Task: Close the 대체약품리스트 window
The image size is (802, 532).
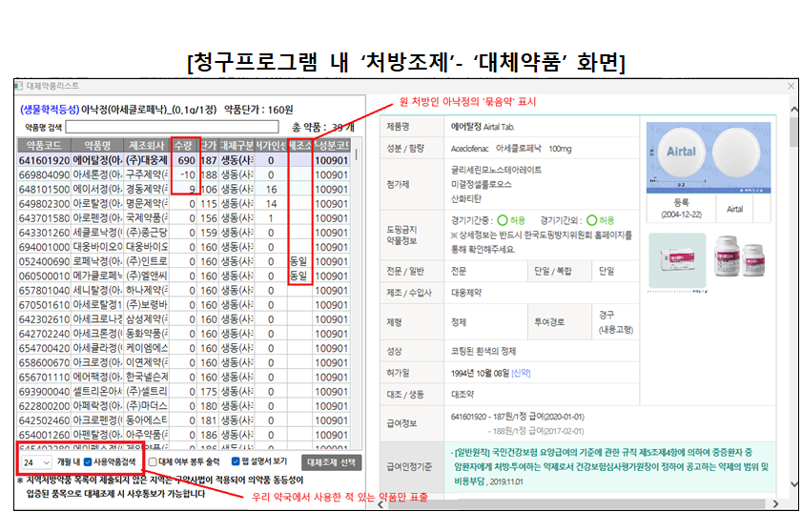Action: [x=788, y=86]
